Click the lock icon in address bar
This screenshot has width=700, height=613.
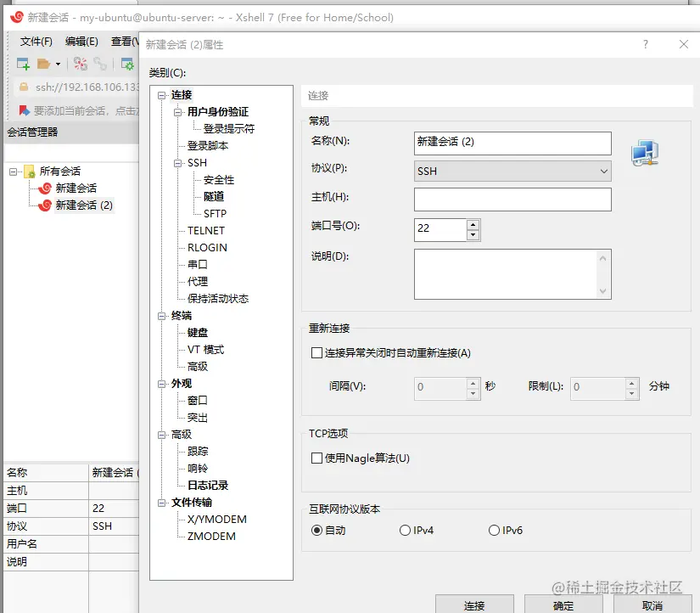click(x=24, y=87)
